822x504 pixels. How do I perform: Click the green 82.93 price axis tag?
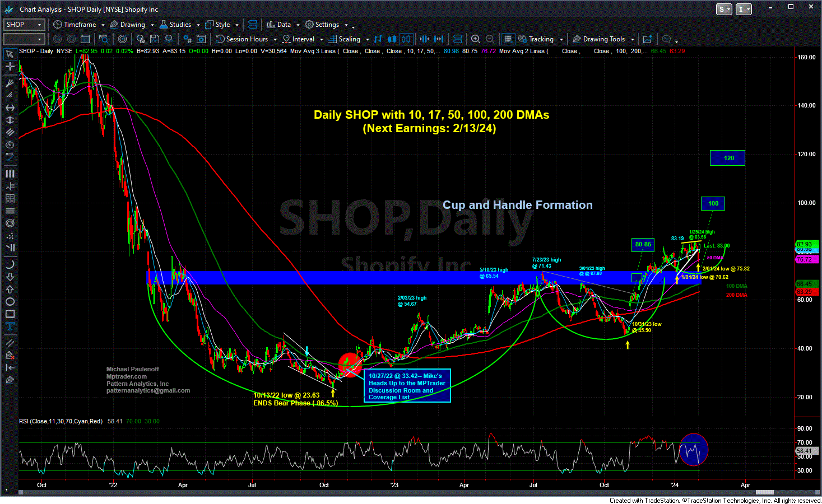click(x=807, y=244)
